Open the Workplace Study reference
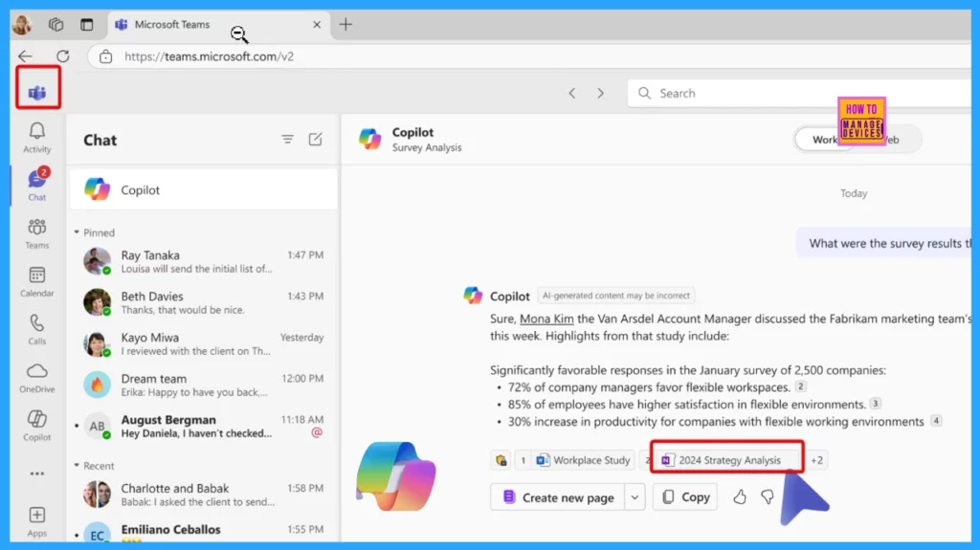The width and height of the screenshot is (980, 550). [584, 460]
